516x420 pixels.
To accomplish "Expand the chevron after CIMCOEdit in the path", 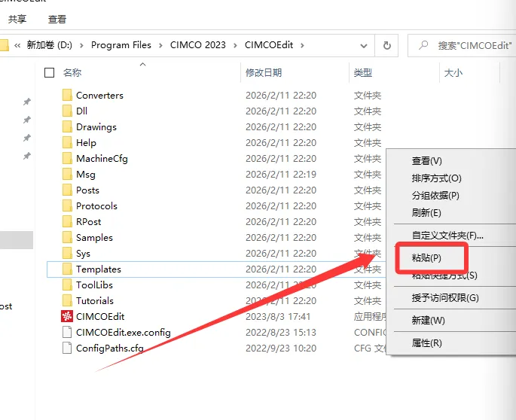I will coord(302,45).
